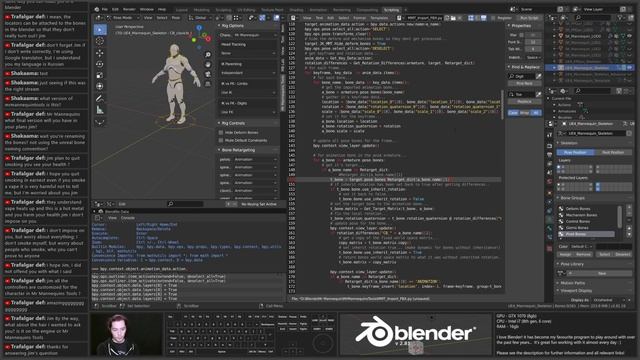
Task: Toggle Mute Default Constraints checkbox
Action: 221,140
